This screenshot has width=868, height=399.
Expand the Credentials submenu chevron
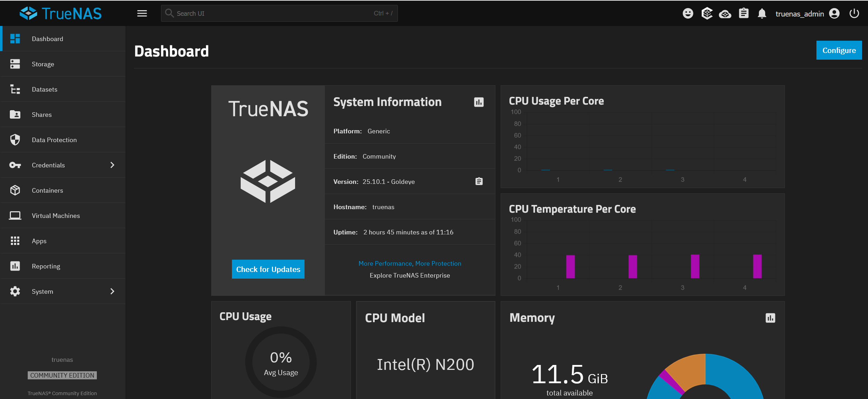coord(112,165)
